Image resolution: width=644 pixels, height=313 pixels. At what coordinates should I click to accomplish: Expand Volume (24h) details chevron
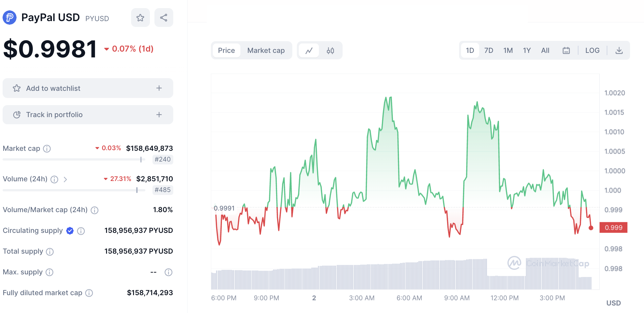pos(65,179)
